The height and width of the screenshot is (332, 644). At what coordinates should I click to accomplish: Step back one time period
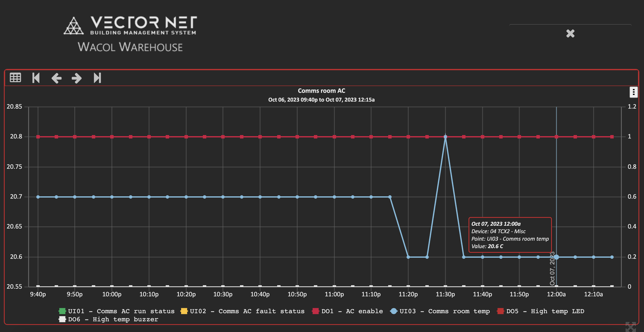(x=57, y=78)
